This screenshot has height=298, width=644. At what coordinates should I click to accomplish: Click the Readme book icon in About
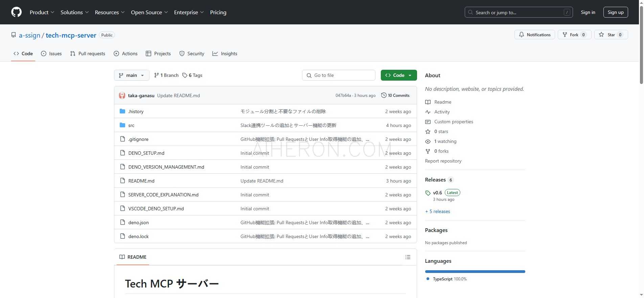(428, 102)
